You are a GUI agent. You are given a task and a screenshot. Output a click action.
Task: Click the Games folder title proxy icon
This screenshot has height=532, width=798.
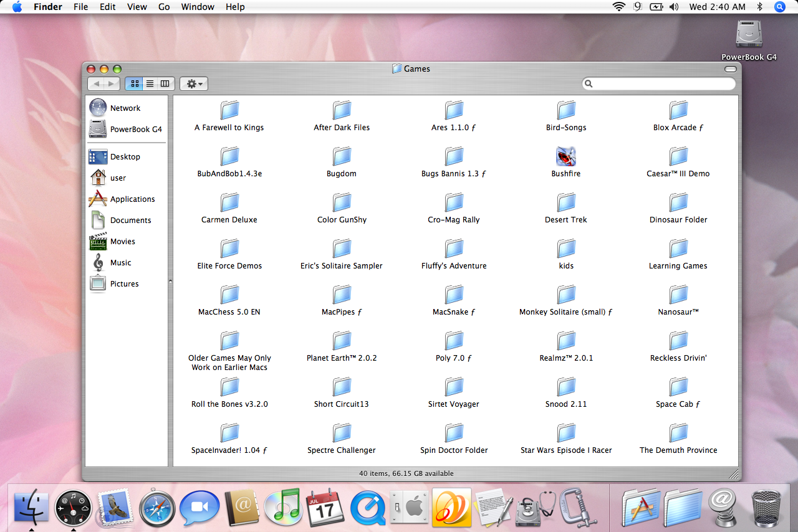[x=397, y=69]
